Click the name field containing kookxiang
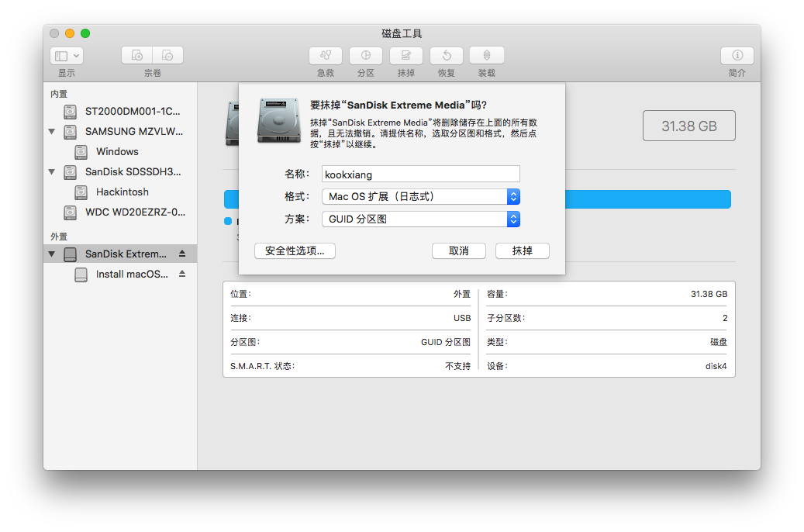The height and width of the screenshot is (532, 804). click(420, 174)
